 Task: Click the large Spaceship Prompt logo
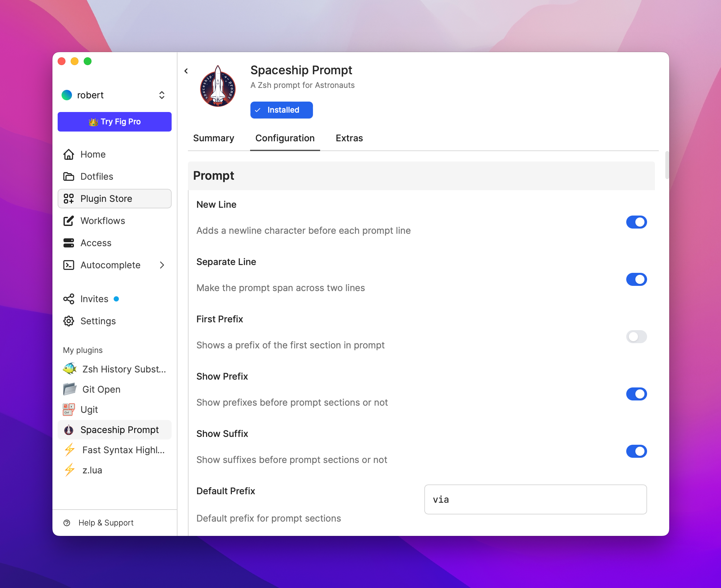pos(218,86)
